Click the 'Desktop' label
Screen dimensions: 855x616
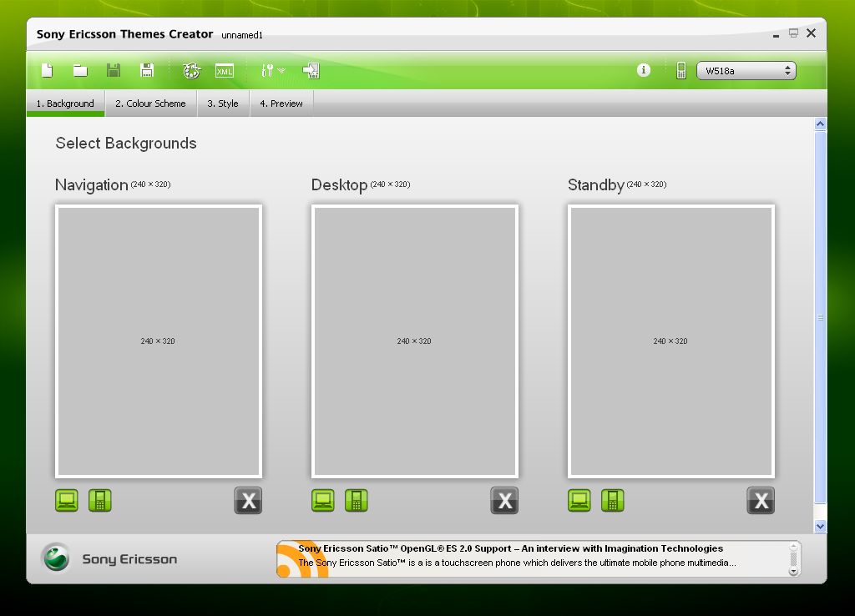coord(339,184)
